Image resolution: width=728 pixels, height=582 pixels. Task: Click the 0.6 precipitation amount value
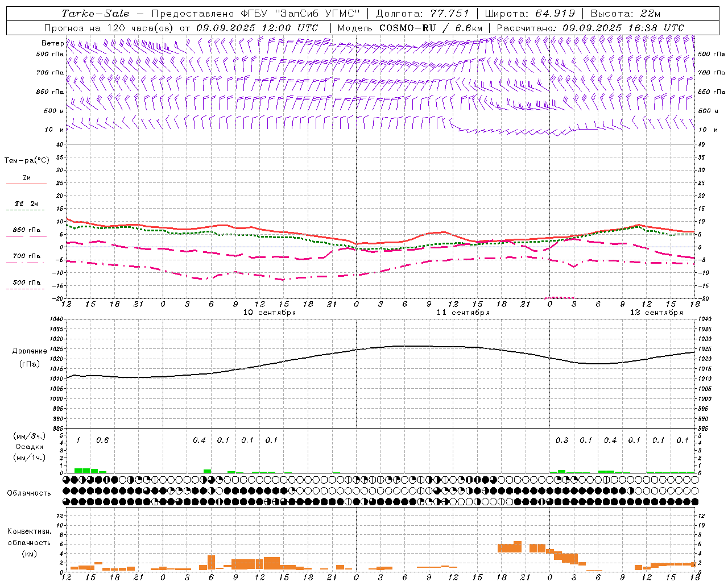tap(102, 440)
